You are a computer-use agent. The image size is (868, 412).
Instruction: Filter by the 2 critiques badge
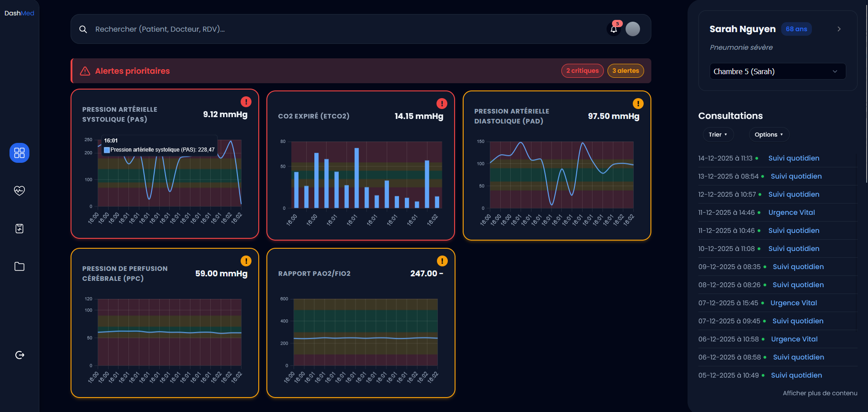(582, 71)
